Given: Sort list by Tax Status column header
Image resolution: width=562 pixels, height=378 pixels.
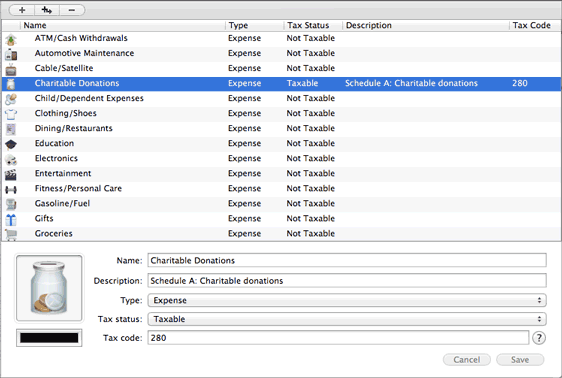Looking at the screenshot, I should 313,25.
